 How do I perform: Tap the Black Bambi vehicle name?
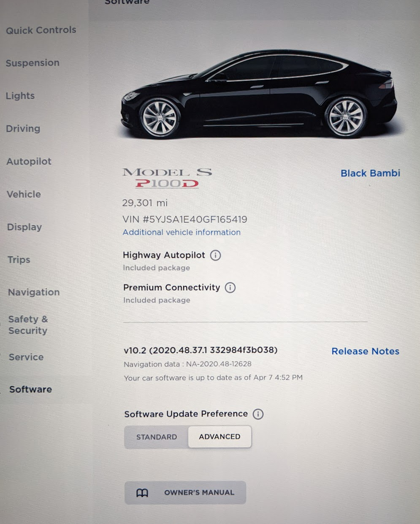pyautogui.click(x=370, y=173)
